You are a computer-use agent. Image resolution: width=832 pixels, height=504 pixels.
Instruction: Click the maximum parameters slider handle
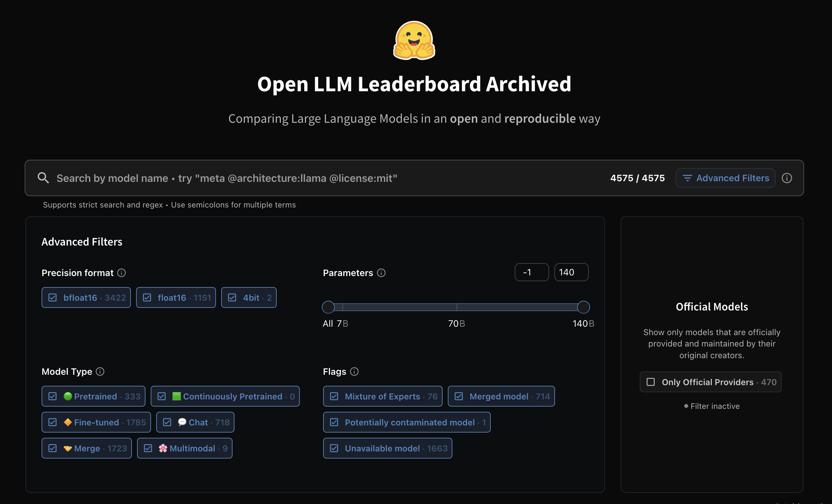(583, 307)
